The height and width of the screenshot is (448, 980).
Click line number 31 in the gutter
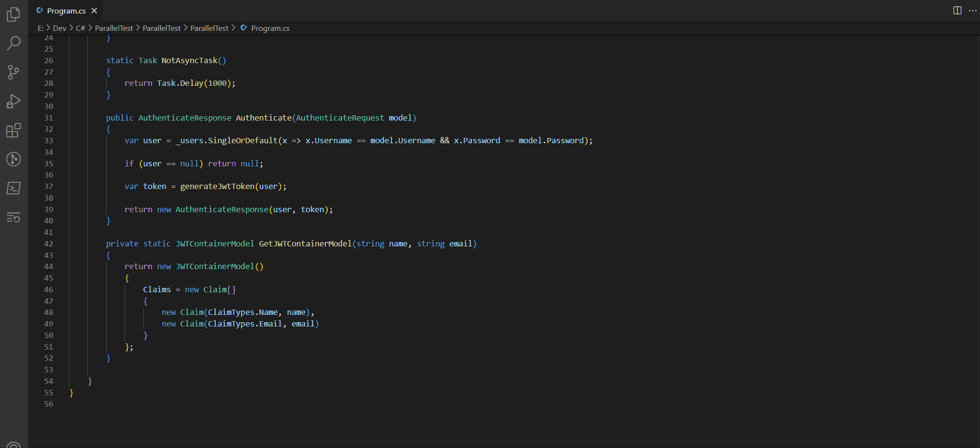tap(49, 118)
